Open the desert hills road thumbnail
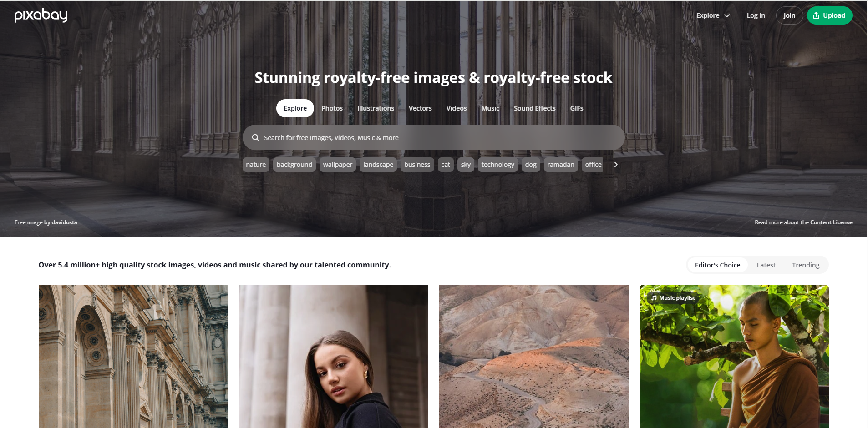This screenshot has width=868, height=428. [533, 357]
